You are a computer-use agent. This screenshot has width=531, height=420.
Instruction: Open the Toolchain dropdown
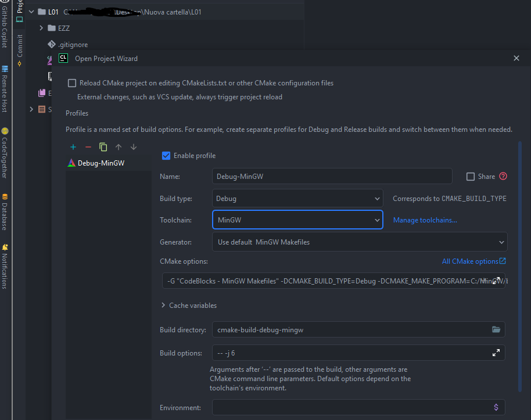click(x=297, y=220)
